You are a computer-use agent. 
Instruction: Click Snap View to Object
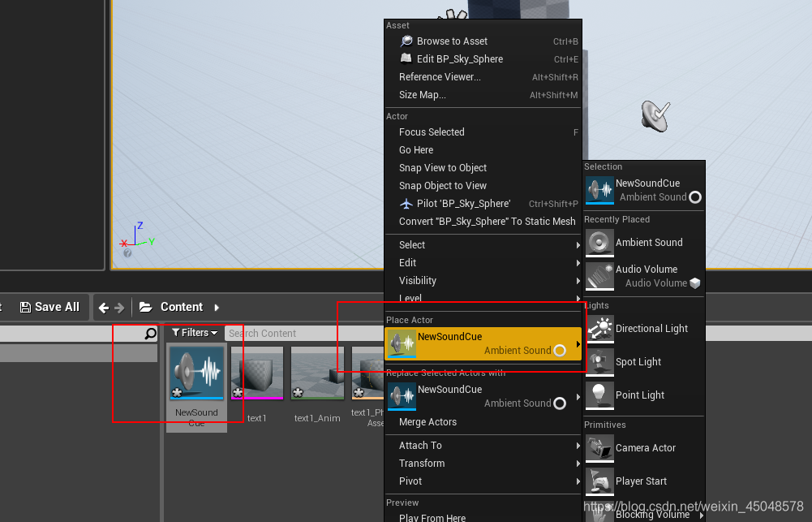tap(483, 168)
